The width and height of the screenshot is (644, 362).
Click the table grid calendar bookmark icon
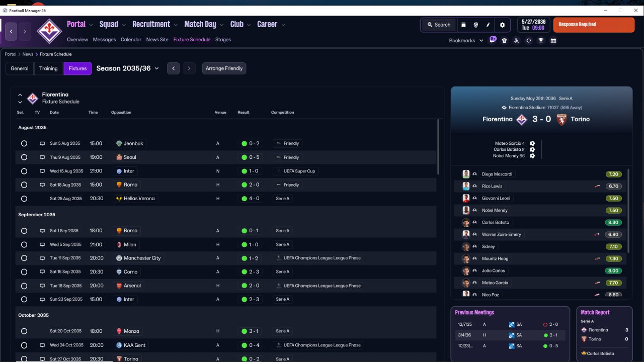click(553, 41)
